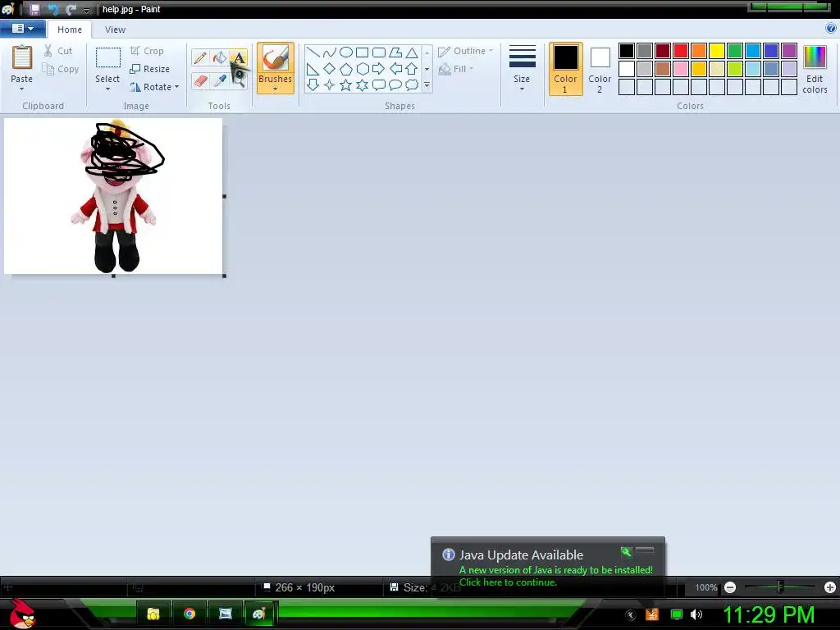Screen dimensions: 840x630
Task: Choose the Right triangle shape
Action: [313, 69]
